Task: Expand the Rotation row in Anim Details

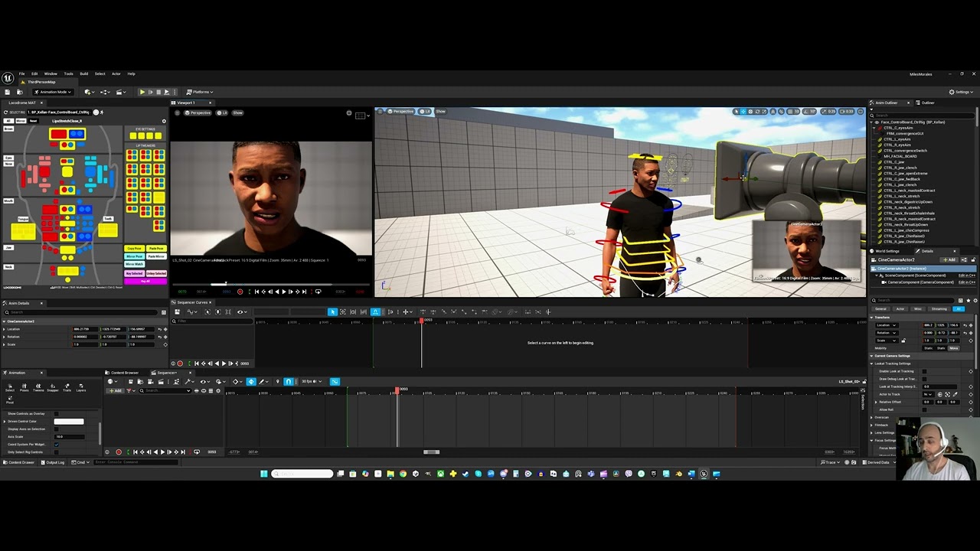Action: point(4,337)
